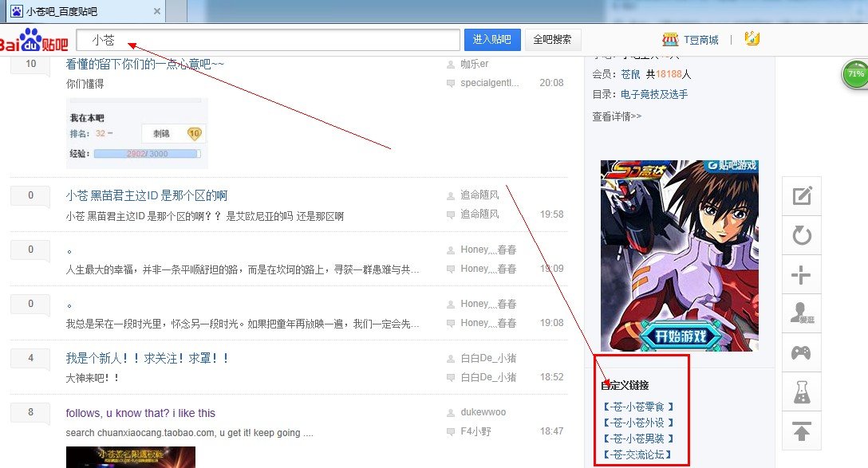Open the 【-苍-小苍零食】 custom link
The width and height of the screenshot is (868, 468).
[639, 407]
